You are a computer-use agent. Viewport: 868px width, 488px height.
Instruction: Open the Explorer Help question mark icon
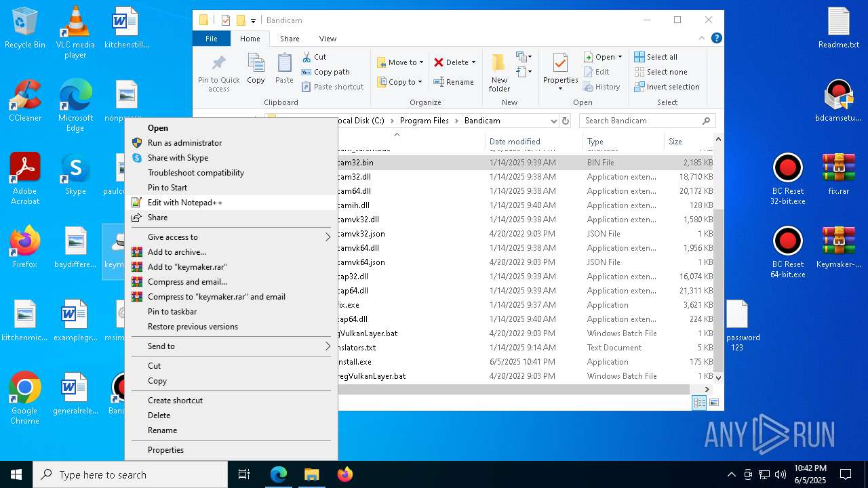(716, 39)
